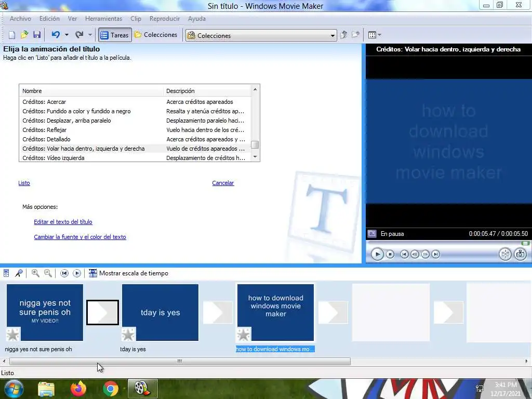Select animation Créditos: Acercar

coord(135,102)
